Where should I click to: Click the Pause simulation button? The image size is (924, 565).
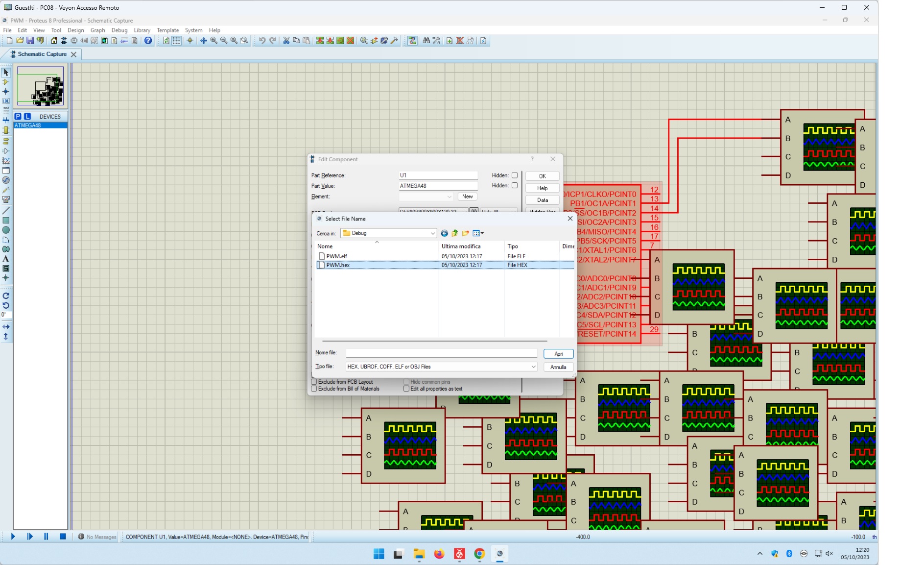coord(46,537)
